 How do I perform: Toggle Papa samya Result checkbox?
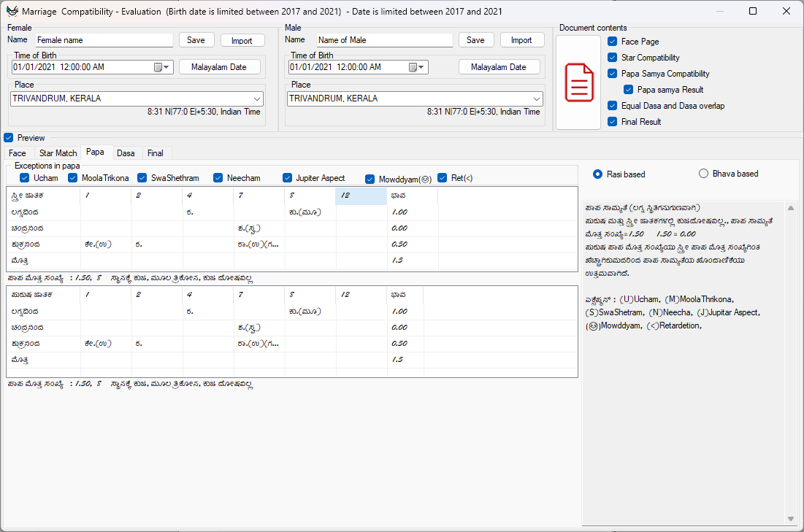[x=628, y=90]
